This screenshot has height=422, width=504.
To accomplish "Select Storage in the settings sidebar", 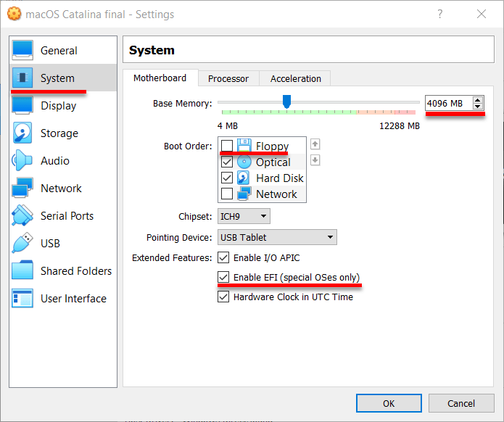I will point(63,133).
